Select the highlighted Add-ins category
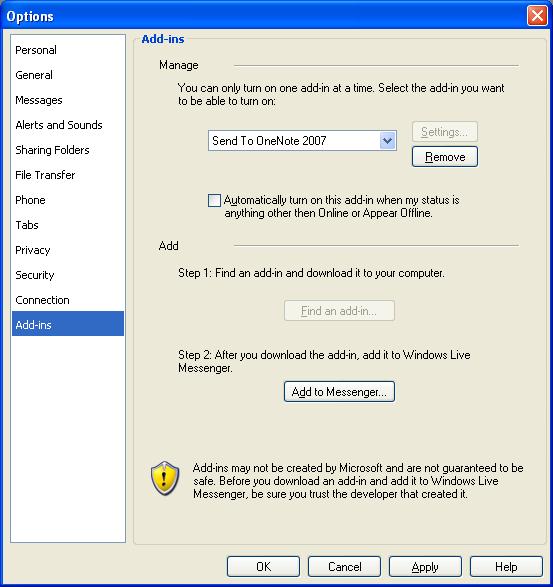This screenshot has width=553, height=587. [68, 323]
